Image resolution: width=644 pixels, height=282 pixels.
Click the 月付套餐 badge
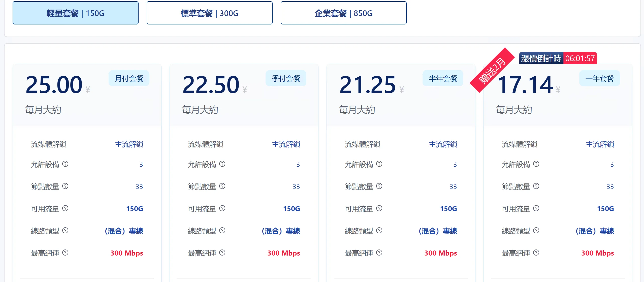(129, 78)
